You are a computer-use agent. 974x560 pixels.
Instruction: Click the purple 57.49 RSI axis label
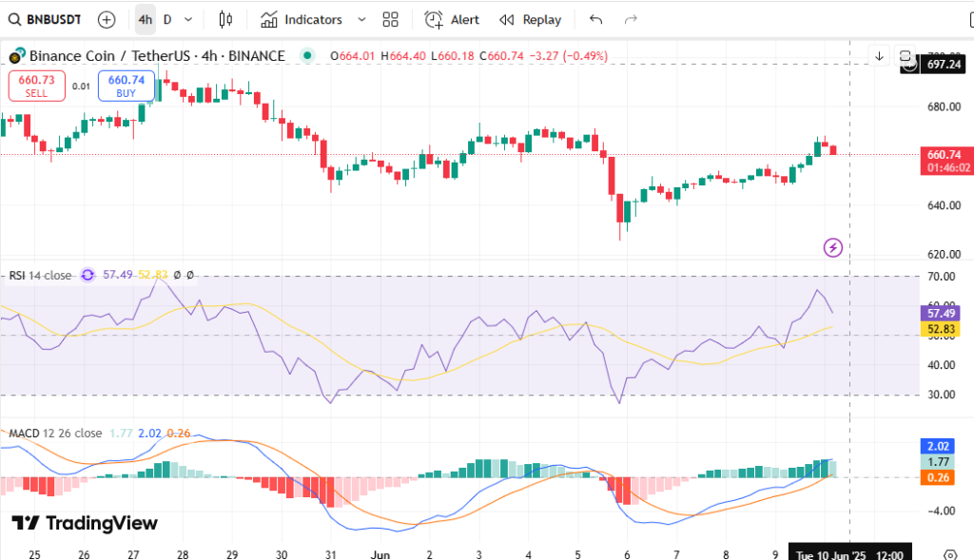click(941, 314)
